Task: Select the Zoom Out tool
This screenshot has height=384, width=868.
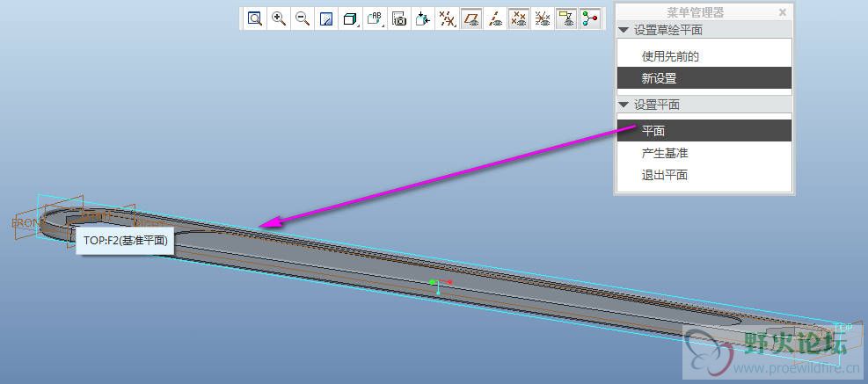Action: [303, 18]
